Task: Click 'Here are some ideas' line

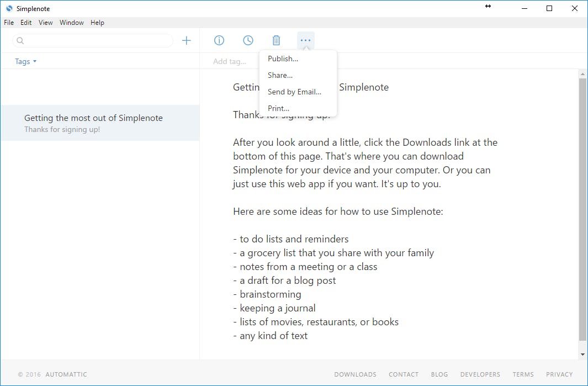Action: (x=338, y=211)
